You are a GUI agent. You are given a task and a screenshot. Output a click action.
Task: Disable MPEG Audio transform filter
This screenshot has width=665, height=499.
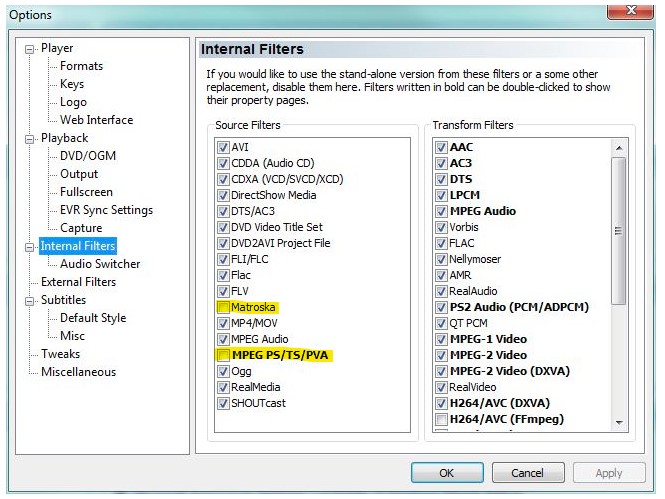441,211
